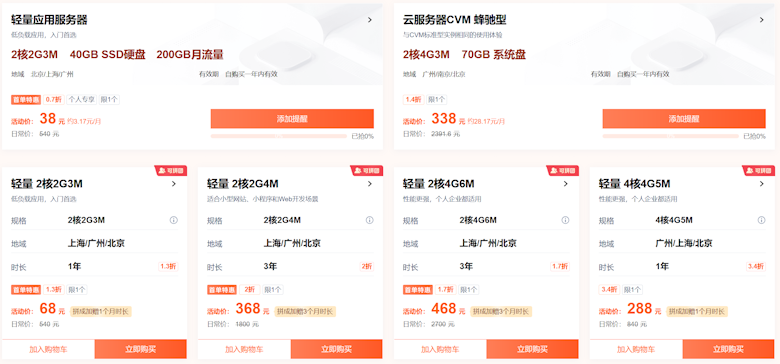Add 轻量 2核2G3M to cart via 加入购物车
This screenshot has width=780, height=364.
click(48, 350)
